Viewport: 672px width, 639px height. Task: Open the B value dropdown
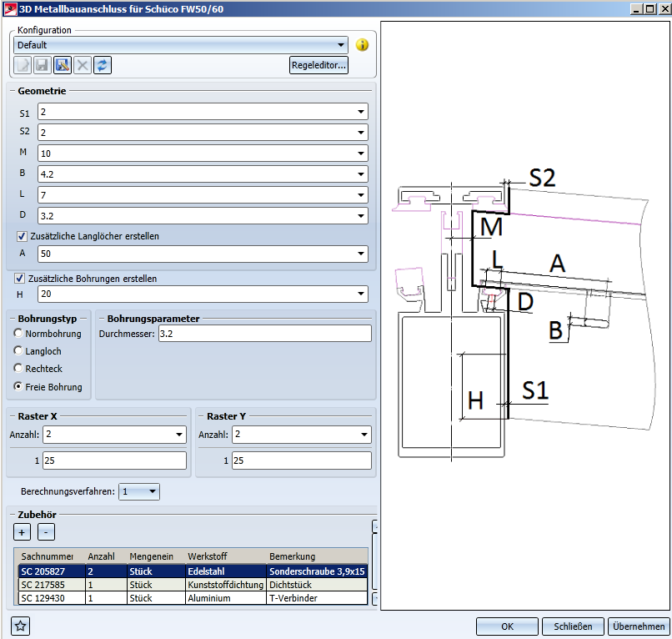point(361,174)
